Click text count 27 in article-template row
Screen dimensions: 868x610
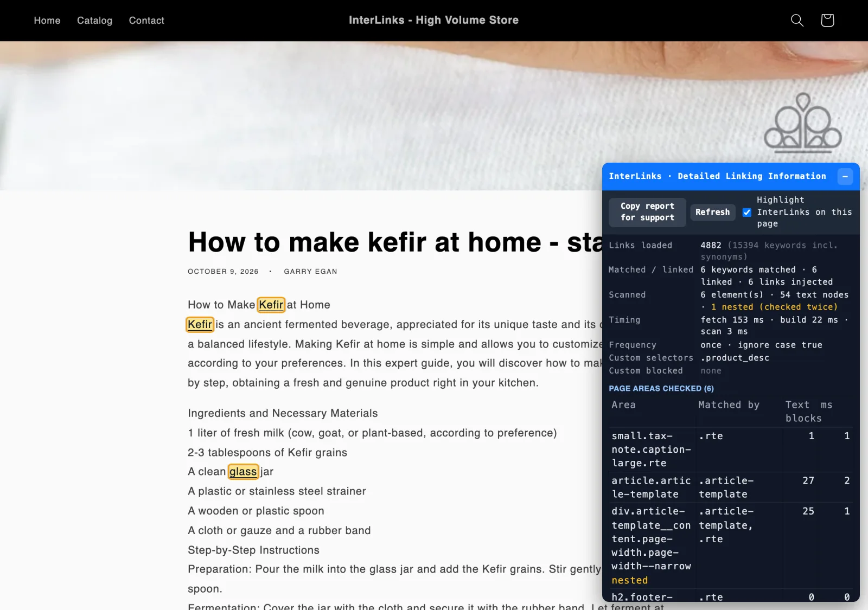808,480
